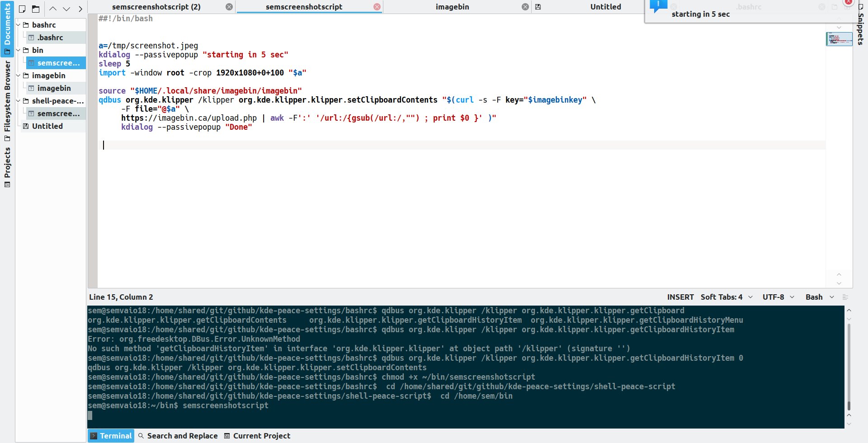868x443 pixels.
Task: Close the starting in 5 sec popup
Action: 849,2
